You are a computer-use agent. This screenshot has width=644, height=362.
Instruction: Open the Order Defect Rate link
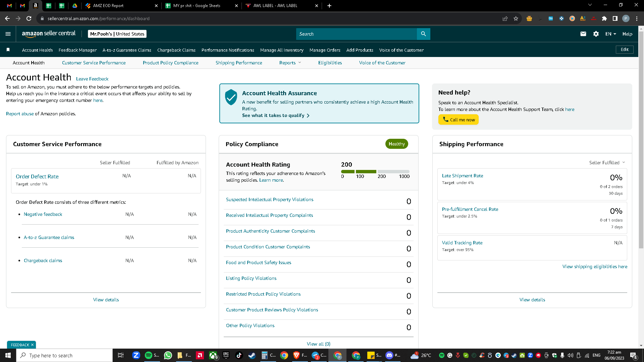point(37,176)
